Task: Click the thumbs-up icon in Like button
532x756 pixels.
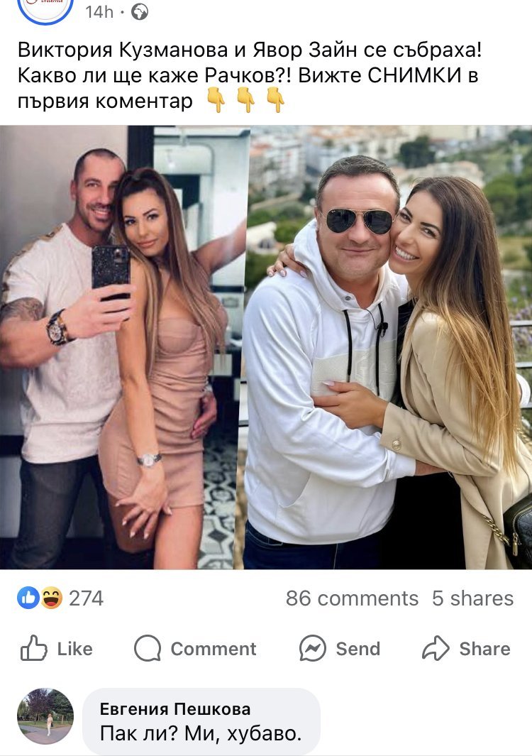Action: coord(34,648)
